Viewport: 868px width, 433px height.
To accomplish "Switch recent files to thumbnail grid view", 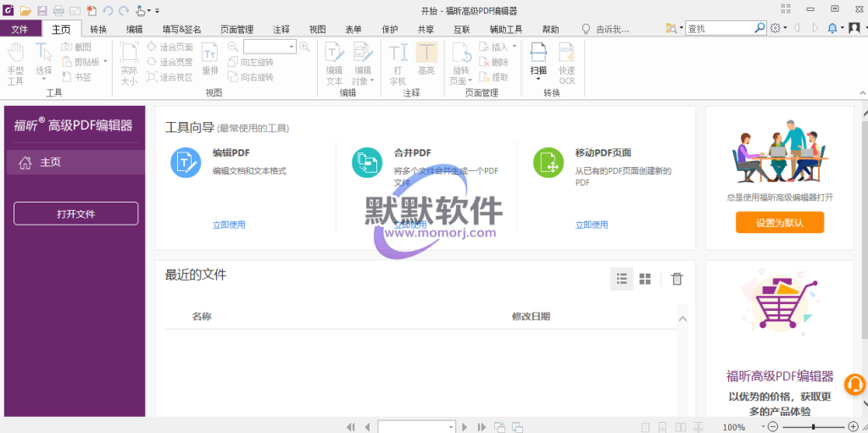I will tap(645, 279).
